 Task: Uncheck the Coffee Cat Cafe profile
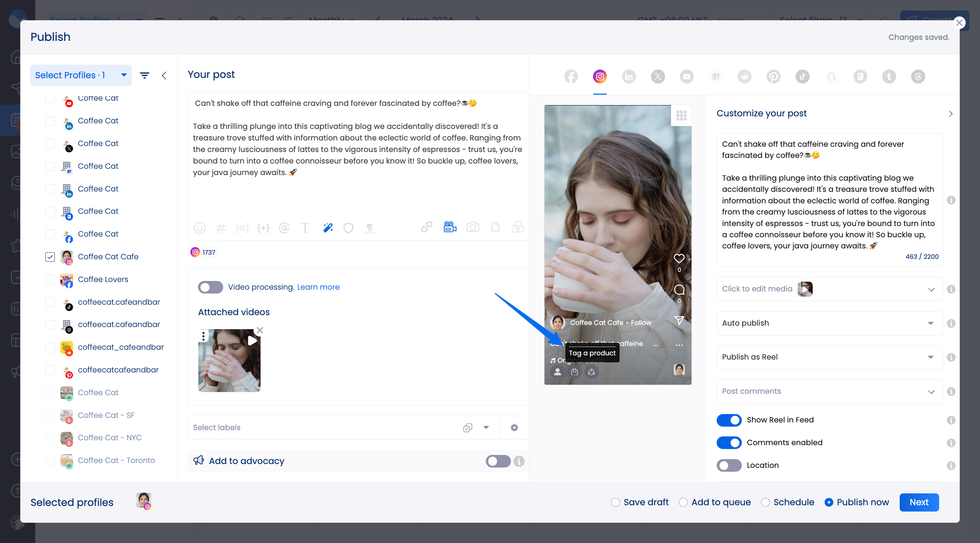[50, 257]
